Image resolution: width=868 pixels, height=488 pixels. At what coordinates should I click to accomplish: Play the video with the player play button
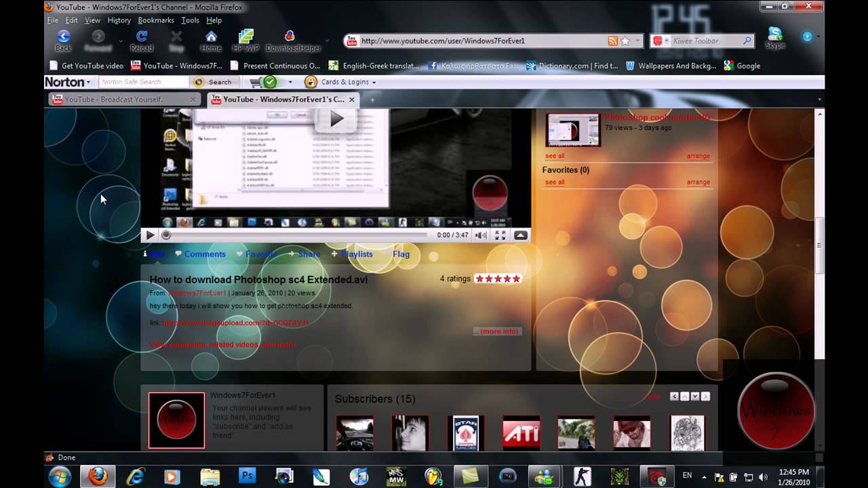coord(150,235)
